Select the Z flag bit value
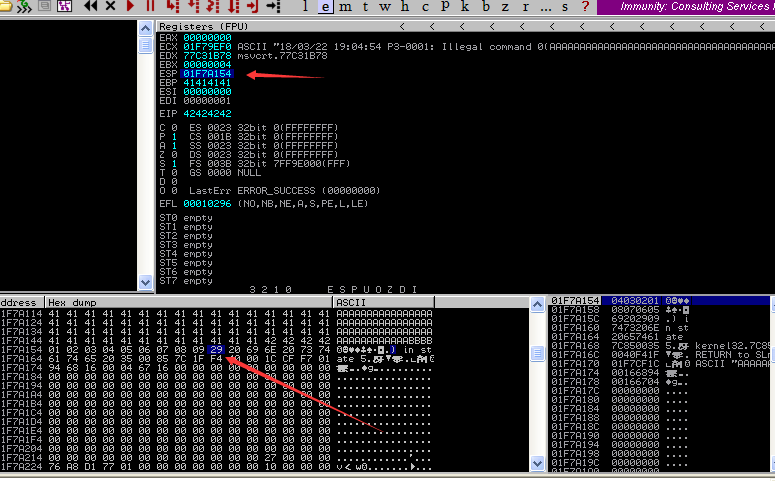This screenshot has width=775, height=481. 174,155
